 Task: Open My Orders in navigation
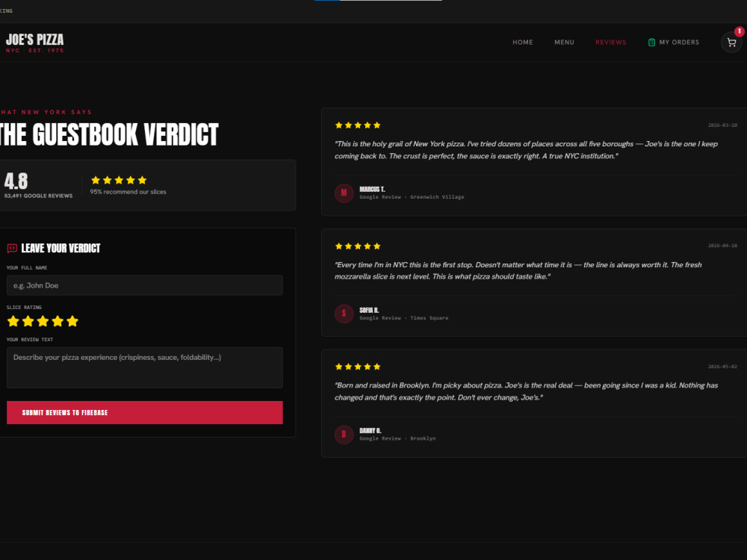(674, 43)
